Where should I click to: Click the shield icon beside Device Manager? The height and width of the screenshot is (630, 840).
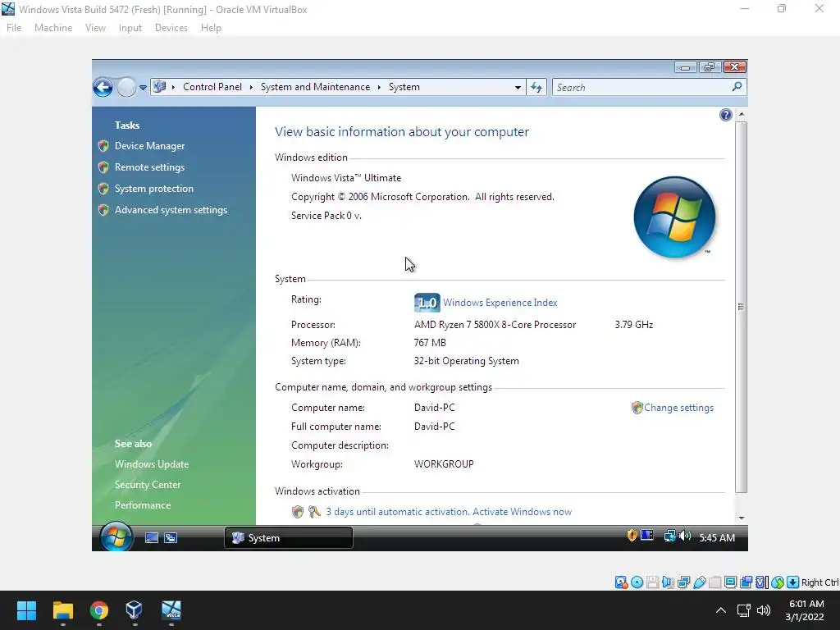click(x=103, y=146)
